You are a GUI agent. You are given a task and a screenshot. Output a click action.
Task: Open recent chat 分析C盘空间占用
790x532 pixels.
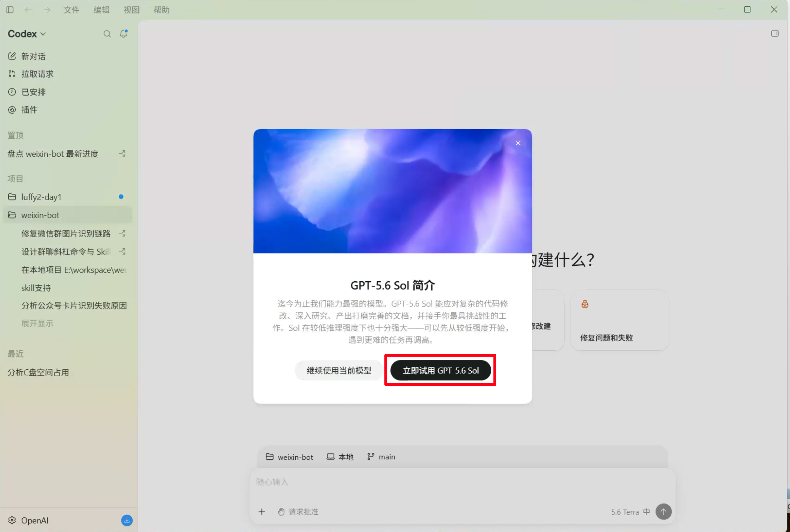[x=38, y=373]
